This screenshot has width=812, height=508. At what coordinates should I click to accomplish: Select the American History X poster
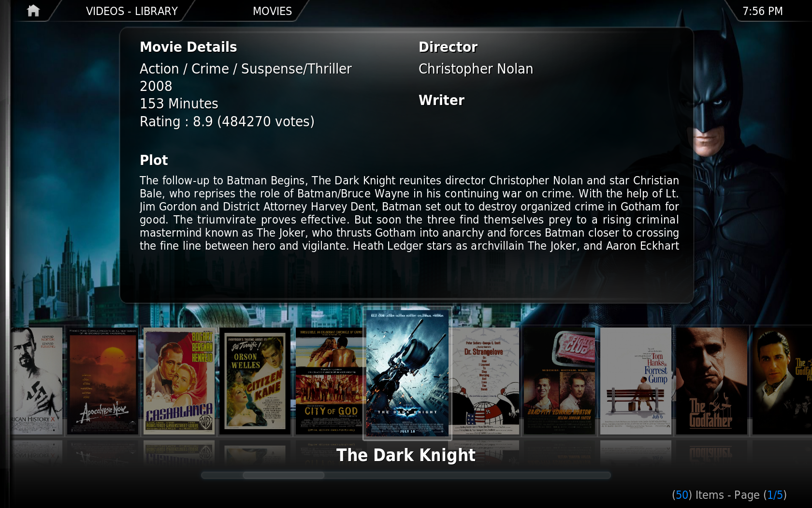click(x=37, y=381)
